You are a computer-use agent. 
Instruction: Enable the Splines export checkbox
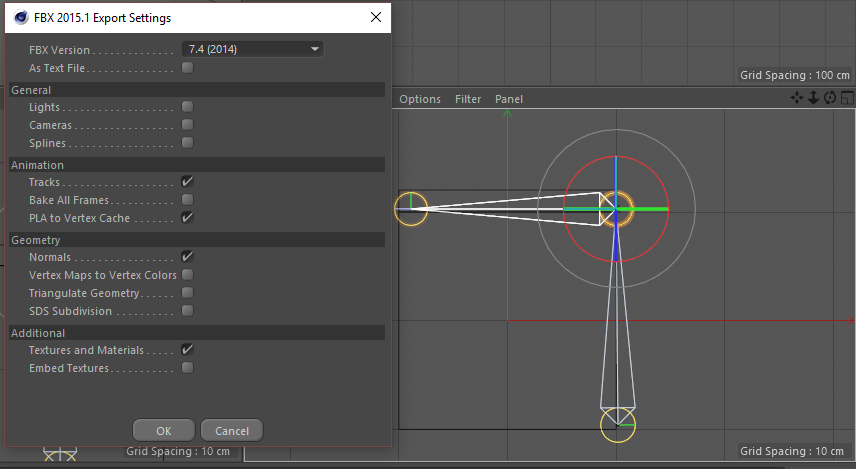[187, 143]
